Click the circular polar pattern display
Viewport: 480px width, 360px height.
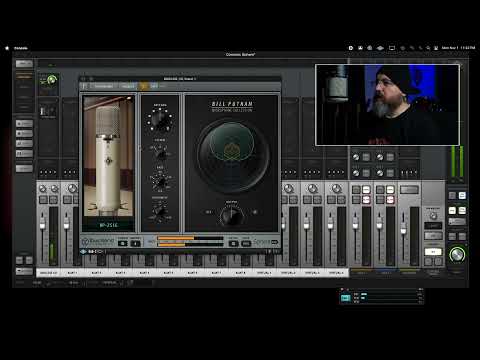(x=232, y=156)
